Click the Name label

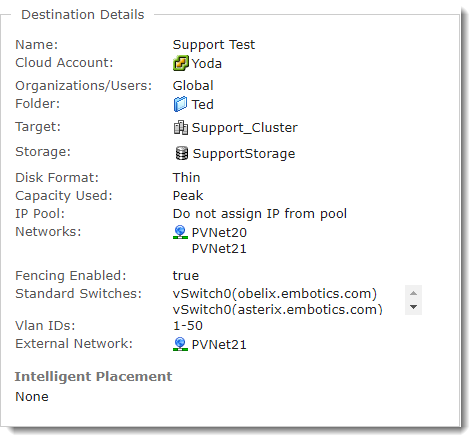click(37, 45)
